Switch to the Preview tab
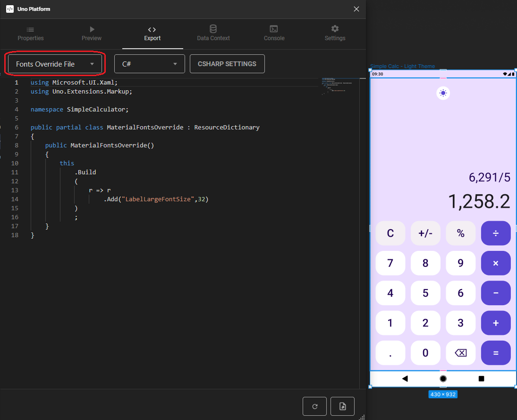517x420 pixels. pos(91,33)
